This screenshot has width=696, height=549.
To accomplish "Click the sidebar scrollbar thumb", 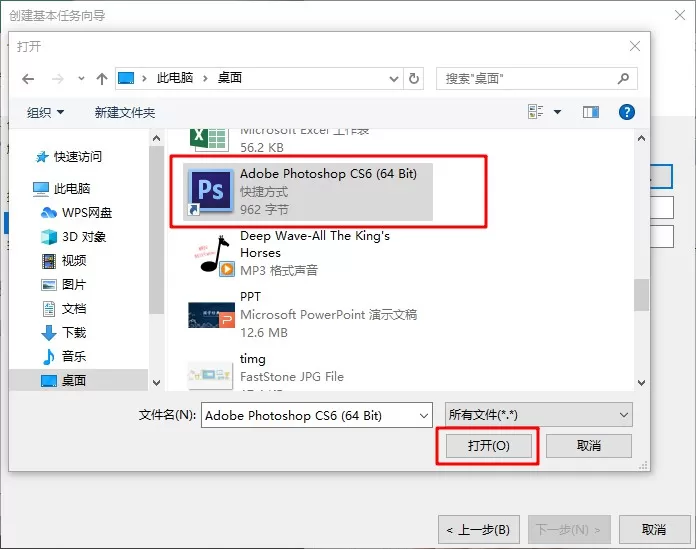I will pos(156,230).
